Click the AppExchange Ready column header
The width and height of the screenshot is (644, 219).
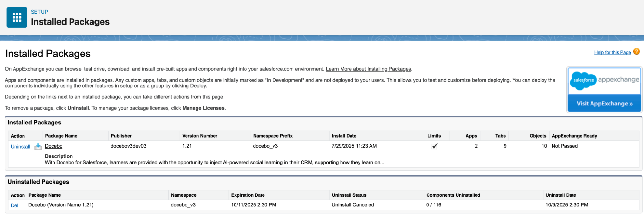(x=574, y=136)
